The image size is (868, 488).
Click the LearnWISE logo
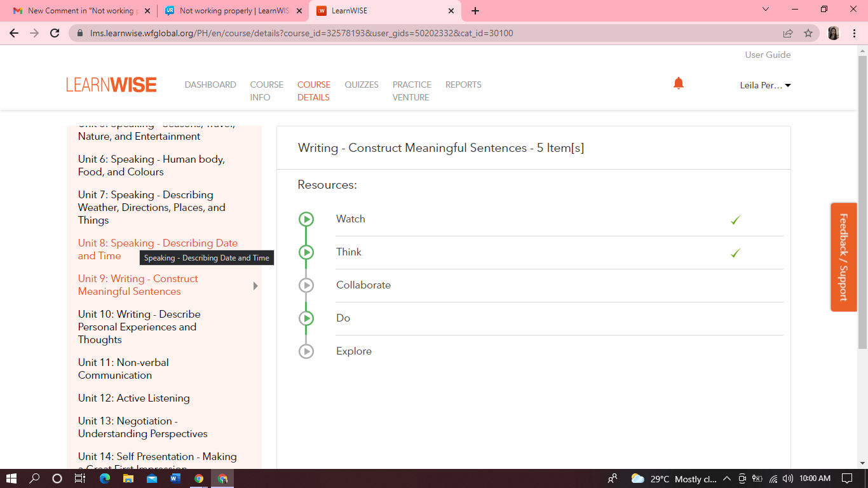(111, 85)
